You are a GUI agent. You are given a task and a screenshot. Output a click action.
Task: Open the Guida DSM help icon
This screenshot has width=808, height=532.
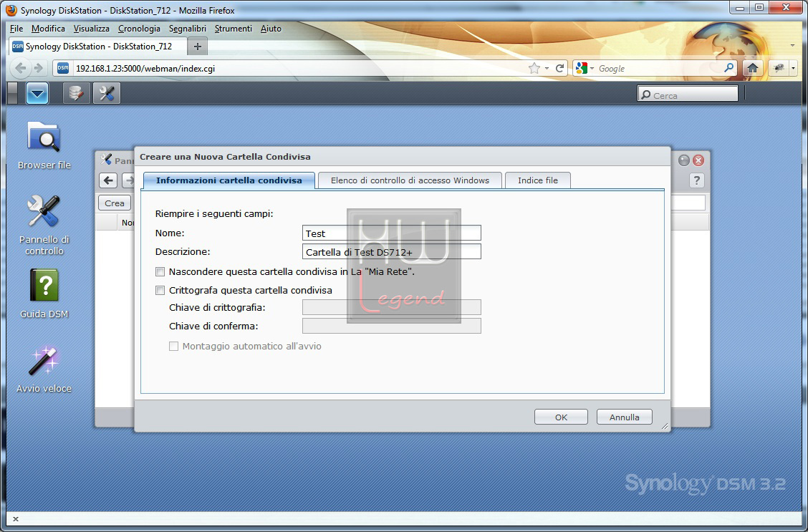(x=44, y=294)
